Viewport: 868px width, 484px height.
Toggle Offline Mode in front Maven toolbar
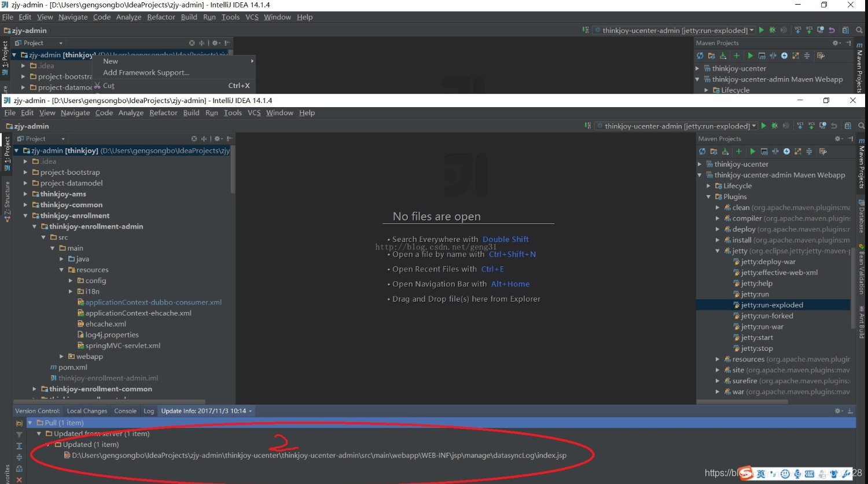pos(775,152)
